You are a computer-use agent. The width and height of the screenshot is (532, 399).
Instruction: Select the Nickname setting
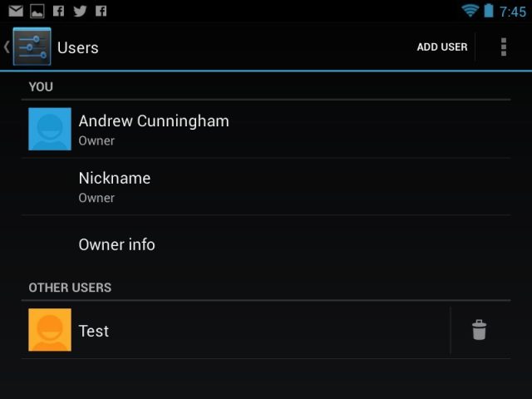coord(266,186)
